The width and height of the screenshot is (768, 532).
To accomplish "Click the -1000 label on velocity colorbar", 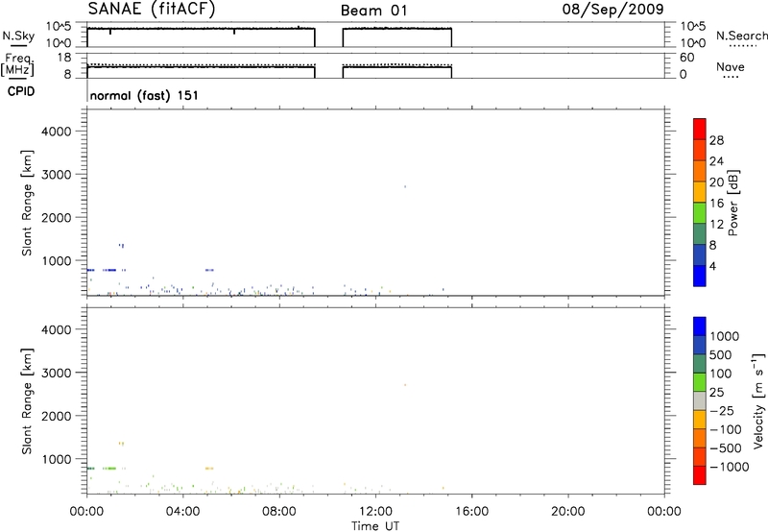I will click(x=730, y=467).
